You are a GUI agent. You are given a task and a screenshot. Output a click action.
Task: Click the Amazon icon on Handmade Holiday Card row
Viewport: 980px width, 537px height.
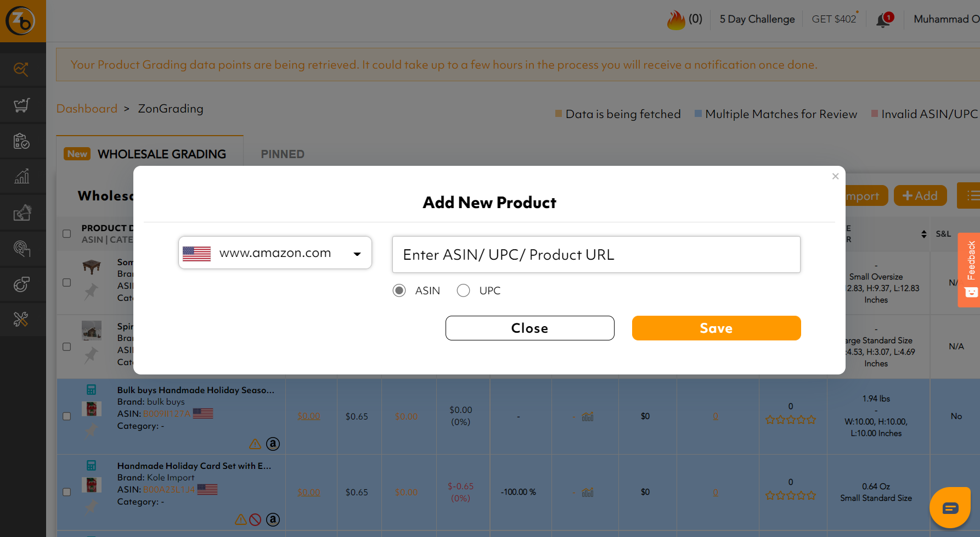click(x=273, y=519)
